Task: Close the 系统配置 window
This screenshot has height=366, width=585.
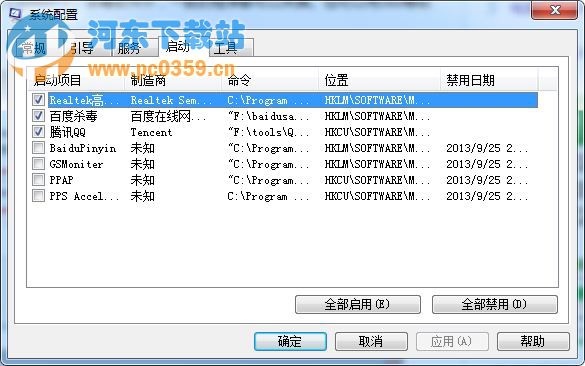Action: tap(555, 10)
